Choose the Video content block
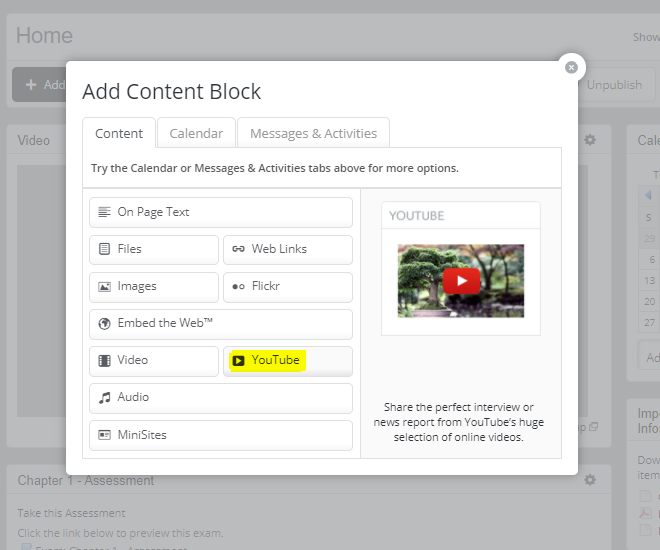 pos(154,361)
